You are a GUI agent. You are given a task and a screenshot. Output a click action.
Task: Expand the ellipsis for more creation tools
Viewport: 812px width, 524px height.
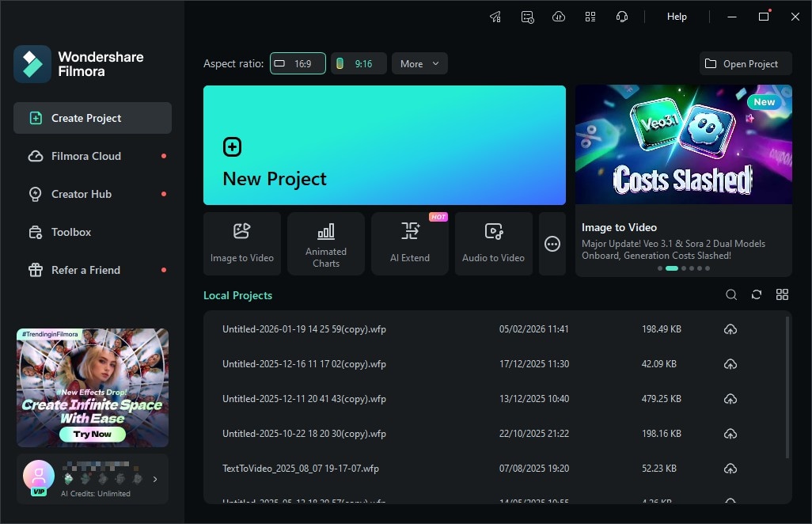[552, 243]
